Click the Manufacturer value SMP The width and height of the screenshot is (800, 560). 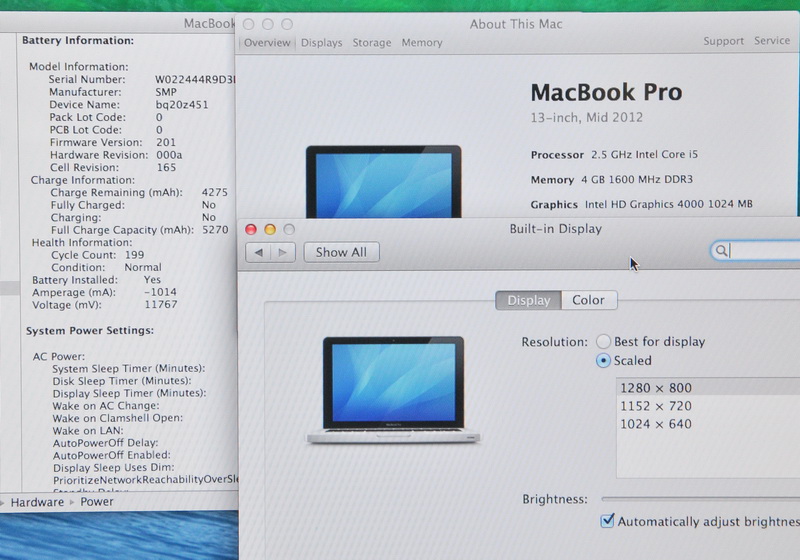[166, 92]
